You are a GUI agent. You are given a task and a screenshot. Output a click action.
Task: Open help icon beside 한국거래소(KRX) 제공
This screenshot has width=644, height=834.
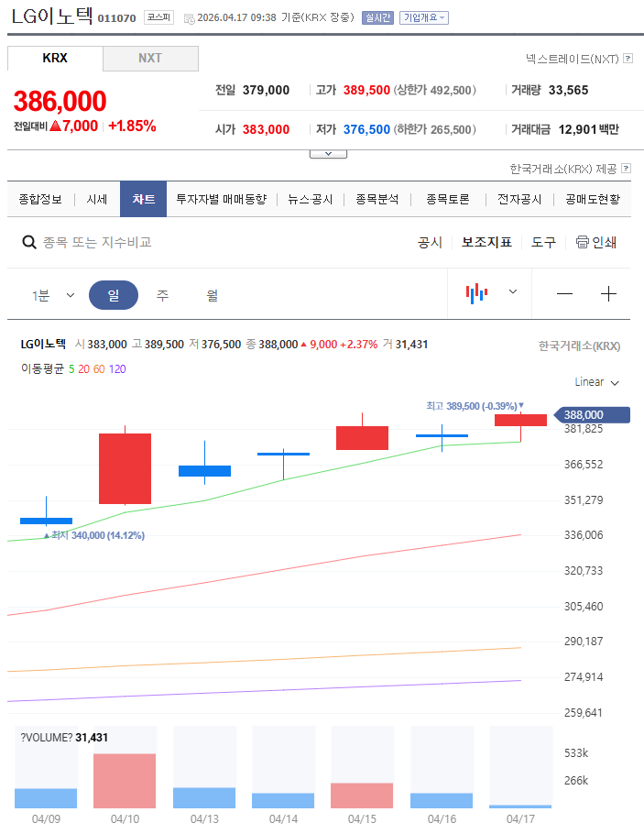click(627, 169)
